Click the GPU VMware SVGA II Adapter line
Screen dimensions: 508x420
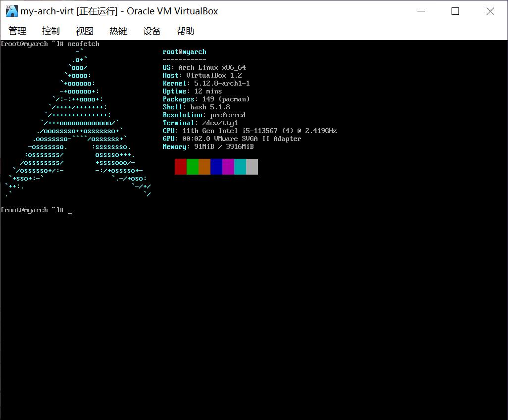[232, 139]
